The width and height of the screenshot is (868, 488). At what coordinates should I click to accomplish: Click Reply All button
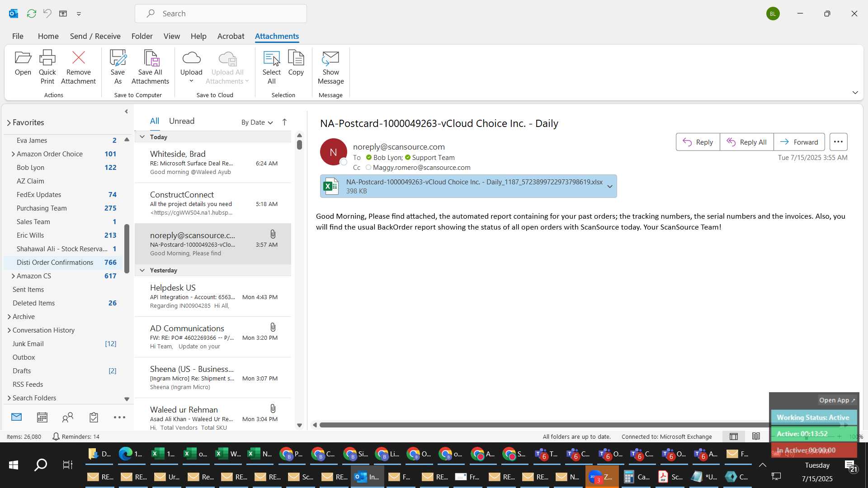(746, 142)
